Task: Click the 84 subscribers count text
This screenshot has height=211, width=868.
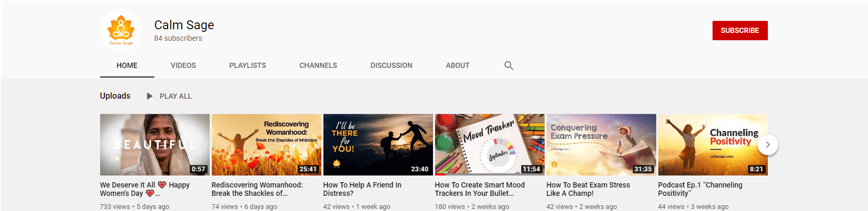Action: (178, 38)
